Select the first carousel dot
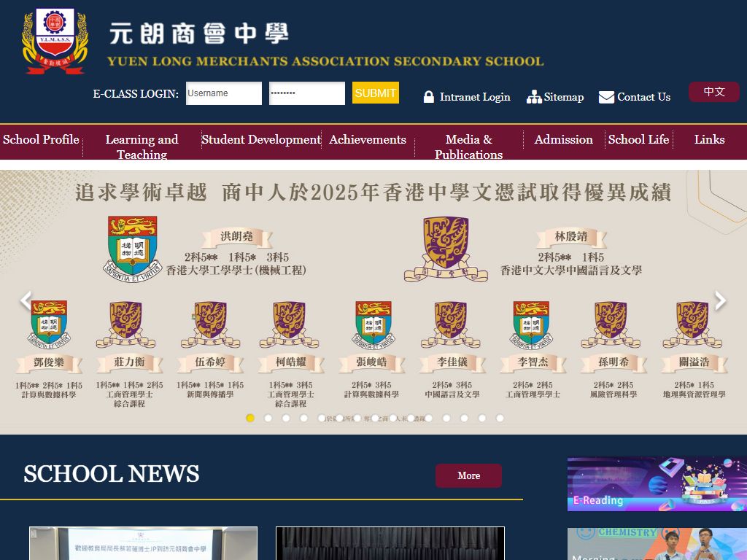This screenshot has width=747, height=560. [250, 418]
